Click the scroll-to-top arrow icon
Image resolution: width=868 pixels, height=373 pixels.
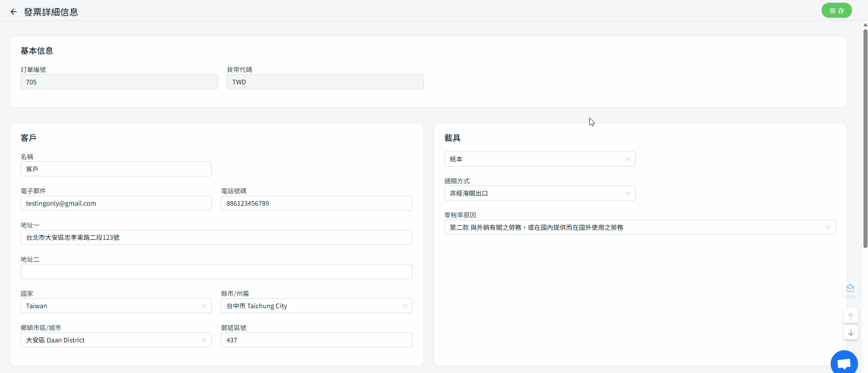[x=850, y=316]
